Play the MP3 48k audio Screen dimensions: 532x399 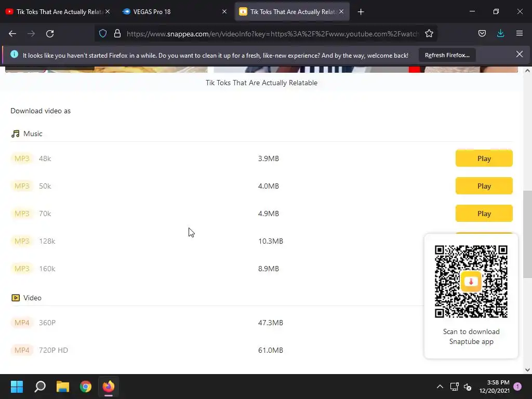[x=484, y=158]
